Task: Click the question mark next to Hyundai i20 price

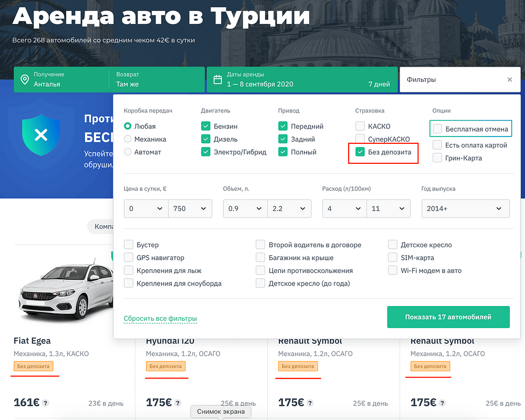Action: coord(177,403)
